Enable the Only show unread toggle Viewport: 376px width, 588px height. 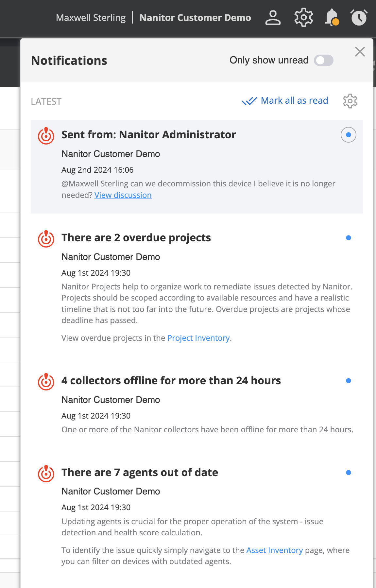[x=323, y=61]
